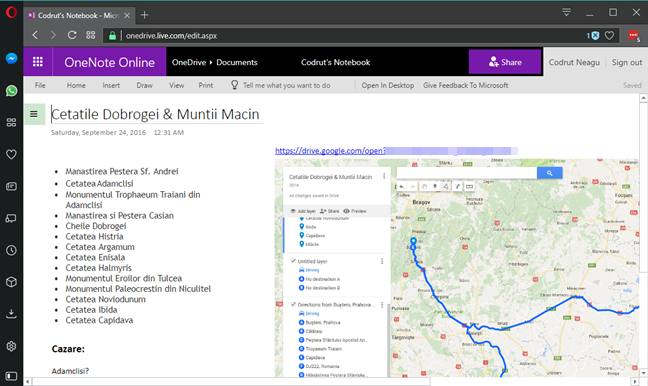Open the Home ribbon tab

76,85
